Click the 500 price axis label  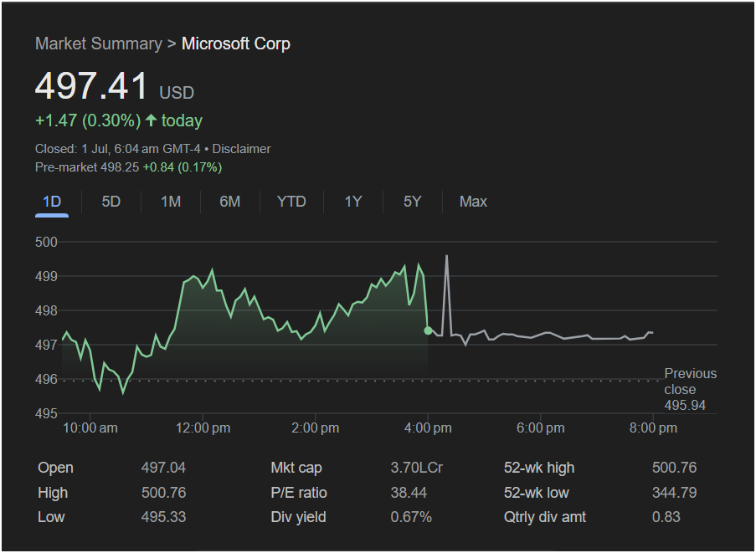[46, 242]
